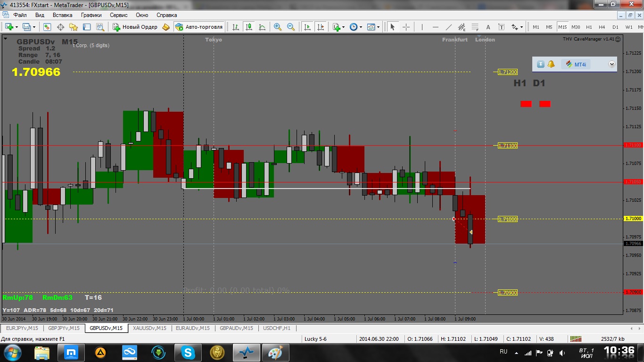Open MetaEditor with the yellow book icon
The width and height of the screenshot is (644, 362).
point(166,27)
